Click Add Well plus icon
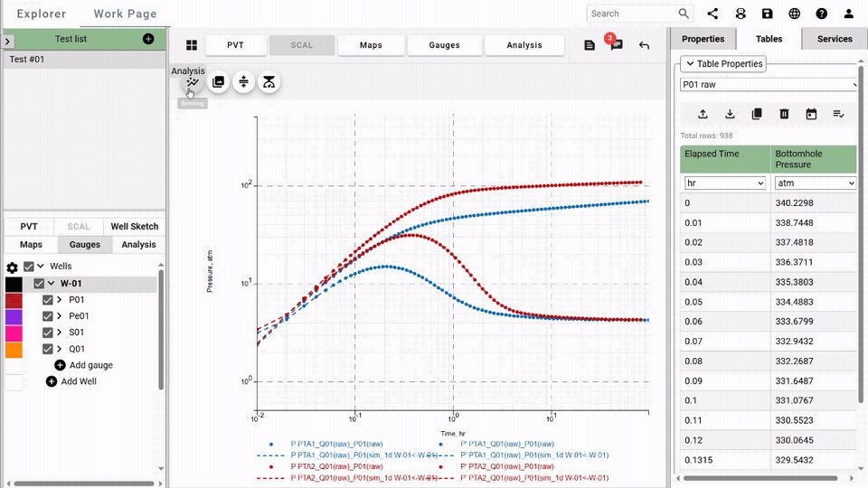The width and height of the screenshot is (868, 488). coord(52,381)
